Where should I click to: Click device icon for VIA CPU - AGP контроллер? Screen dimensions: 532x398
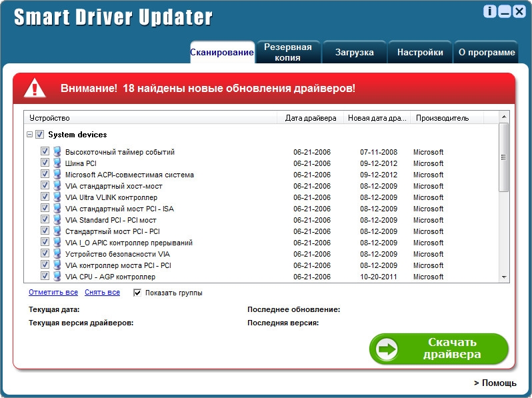[57, 276]
